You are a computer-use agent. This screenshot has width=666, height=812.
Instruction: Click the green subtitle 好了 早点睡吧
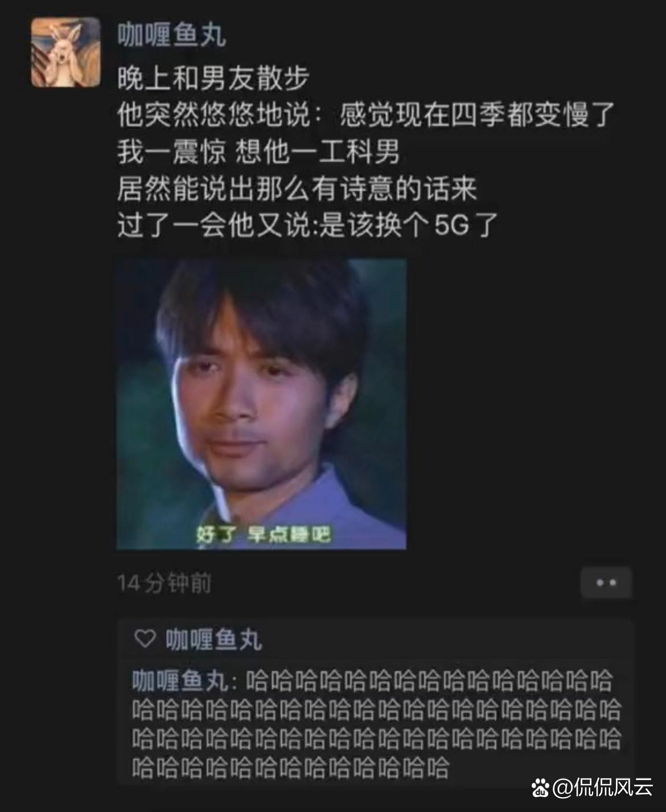point(263,534)
